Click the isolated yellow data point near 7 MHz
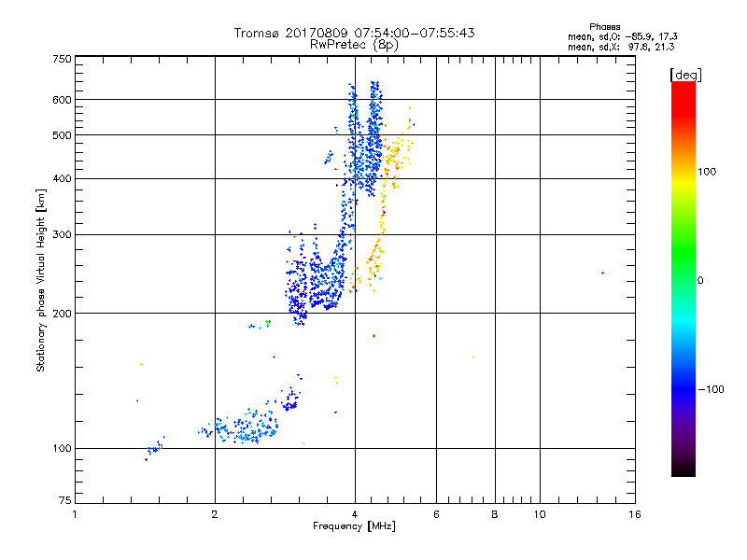The height and width of the screenshot is (560, 747). tap(472, 357)
